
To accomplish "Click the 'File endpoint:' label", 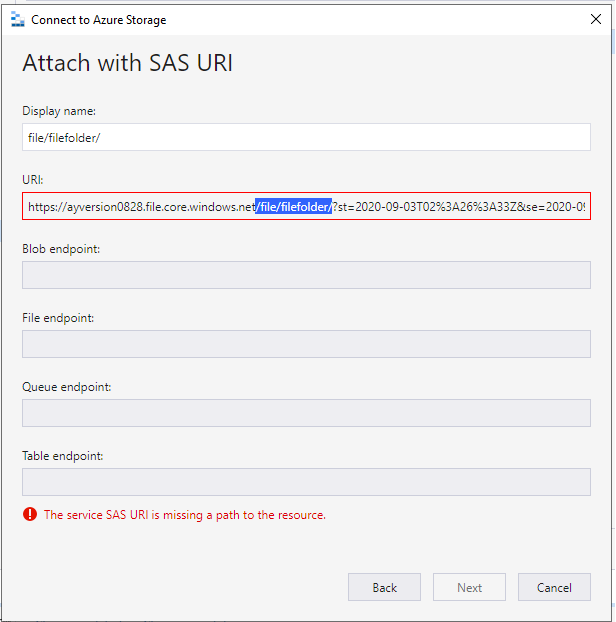I will pyautogui.click(x=58, y=318).
